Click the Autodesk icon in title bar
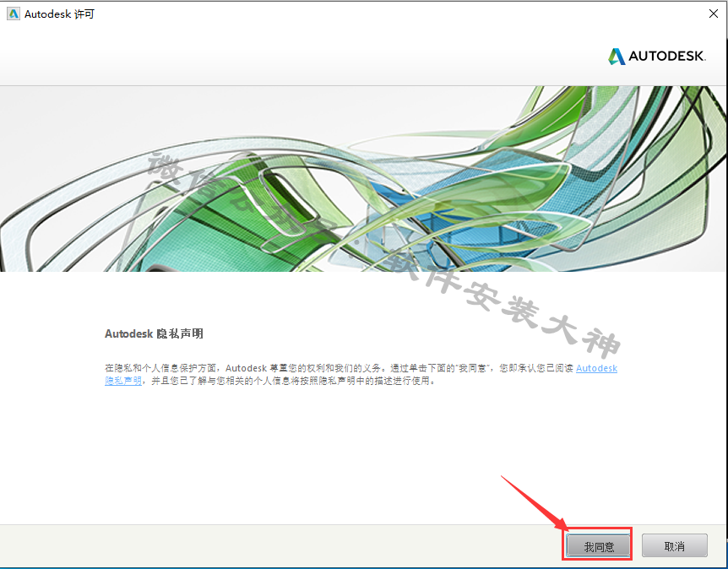This screenshot has width=728, height=569. [14, 14]
